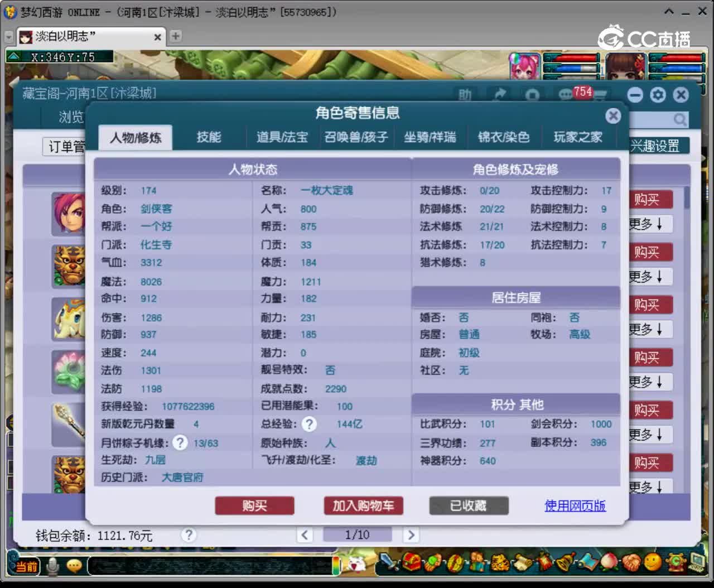Open the peach icon in bottom toolbar
Screen dimensions: 714x588
point(609,562)
